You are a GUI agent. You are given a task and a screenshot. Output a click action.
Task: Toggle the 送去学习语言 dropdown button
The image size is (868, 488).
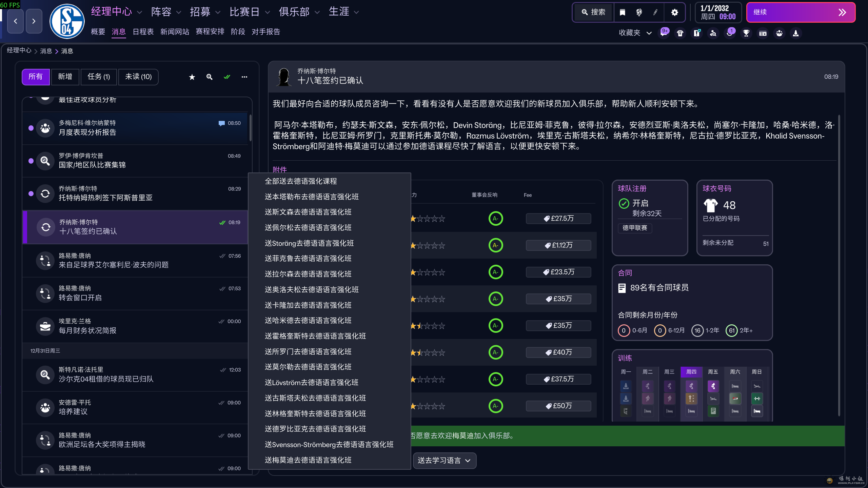(x=444, y=461)
